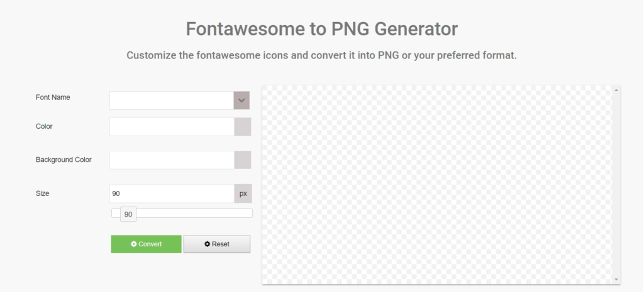Click the preview scrollbar up arrow
The height and width of the screenshot is (292, 644).
616,90
